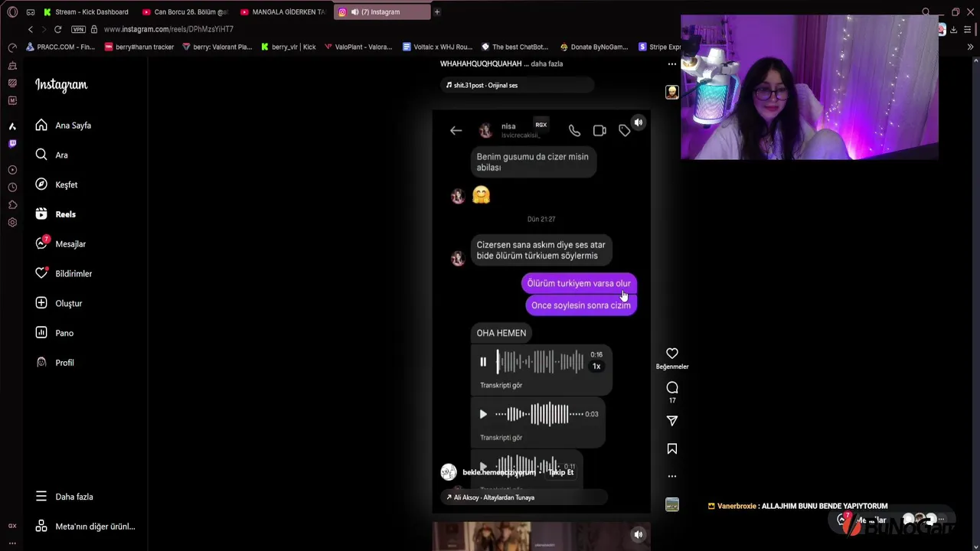Open more options dots above the reel
Image resolution: width=980 pixels, height=551 pixels.
[x=671, y=64]
